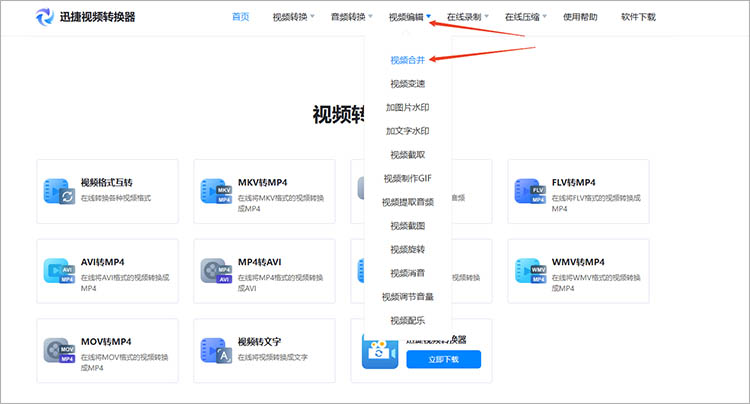Click the AVI转MP4 card icon

tap(59, 269)
